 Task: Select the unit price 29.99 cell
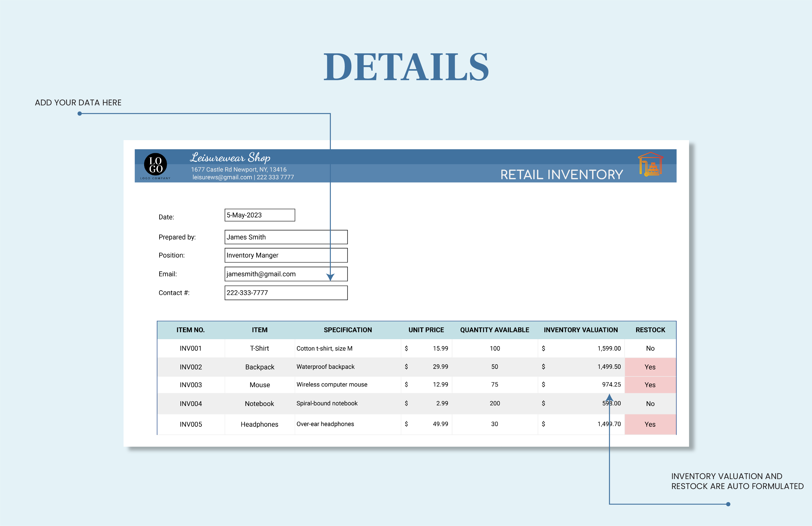(426, 367)
